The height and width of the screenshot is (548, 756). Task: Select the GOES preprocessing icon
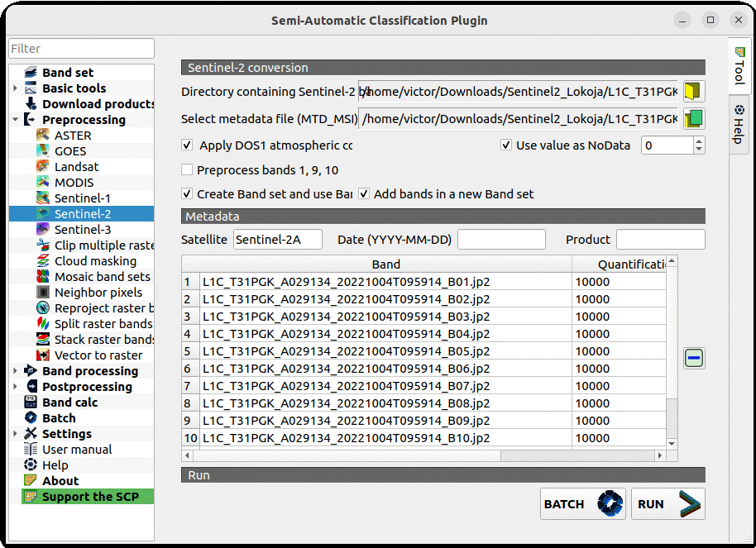click(43, 151)
